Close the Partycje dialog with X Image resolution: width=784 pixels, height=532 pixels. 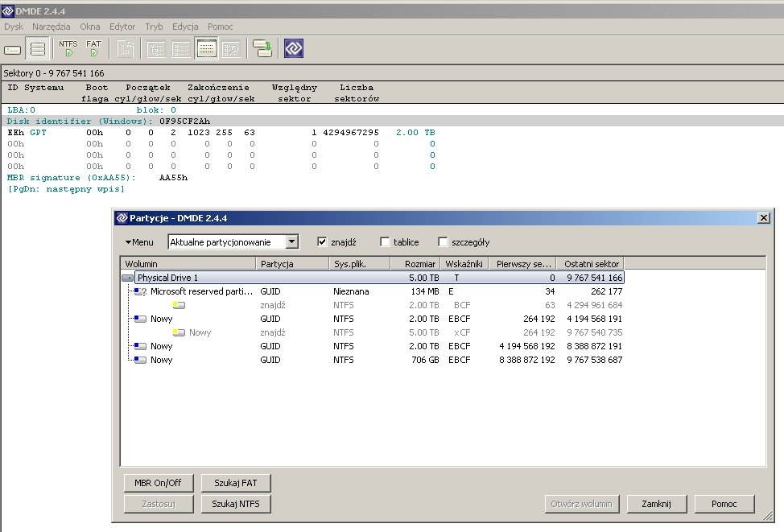pyautogui.click(x=763, y=218)
